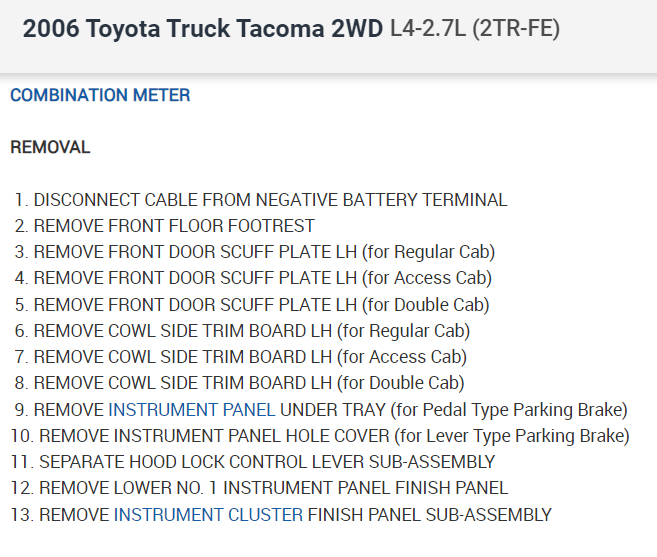Click the Lever Type Parking Brake note
657x557 pixels.
coord(512,436)
